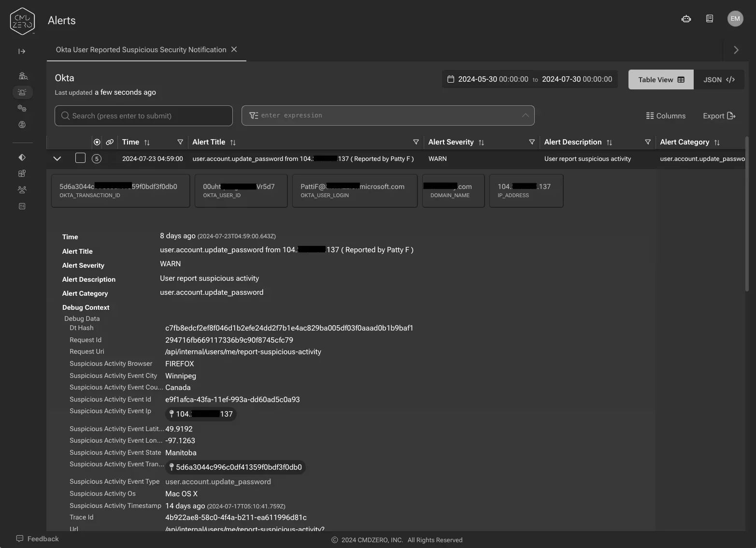This screenshot has height=548, width=756.
Task: Click the Debug Context heading
Action: click(86, 307)
